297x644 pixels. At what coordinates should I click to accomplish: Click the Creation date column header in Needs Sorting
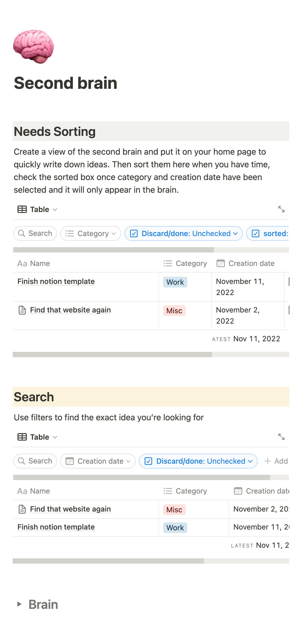[x=246, y=264]
